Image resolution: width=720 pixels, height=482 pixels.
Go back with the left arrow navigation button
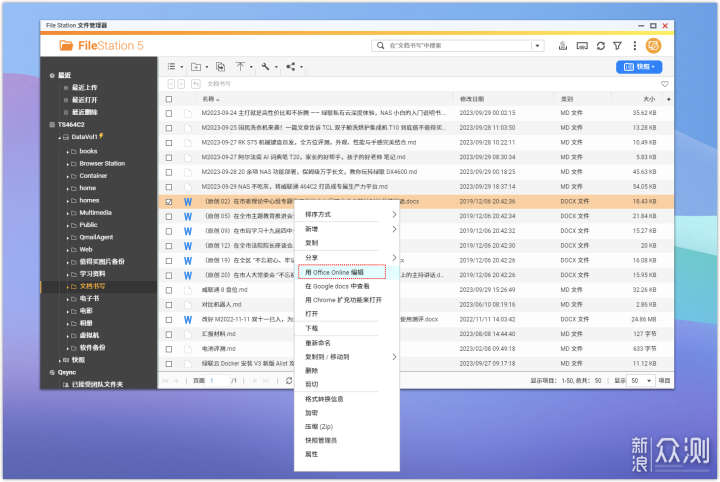(171, 84)
